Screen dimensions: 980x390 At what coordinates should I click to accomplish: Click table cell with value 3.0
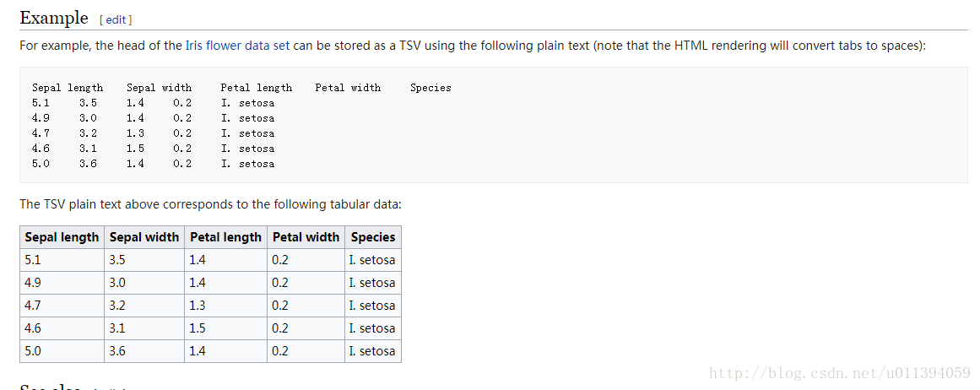pos(144,283)
